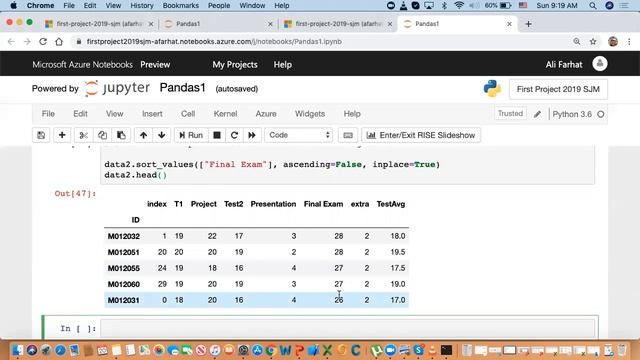
Task: Open the Edit menu in Jupyter
Action: 80,114
